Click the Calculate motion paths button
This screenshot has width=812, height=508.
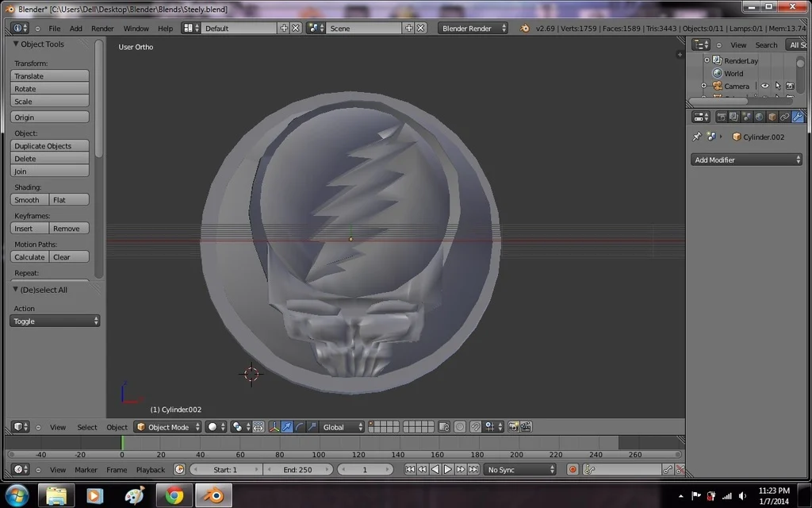point(29,256)
